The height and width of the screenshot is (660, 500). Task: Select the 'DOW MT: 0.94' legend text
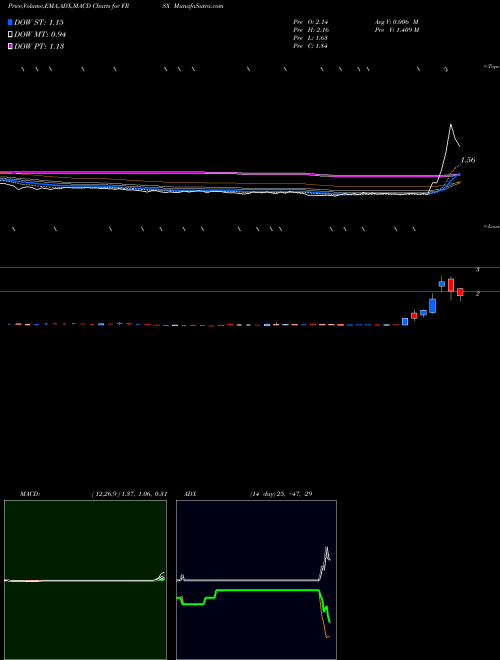pyautogui.click(x=40, y=35)
